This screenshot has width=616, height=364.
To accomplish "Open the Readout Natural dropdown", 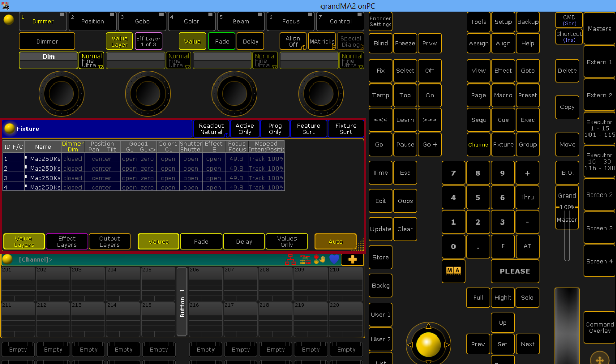I will click(x=211, y=129).
